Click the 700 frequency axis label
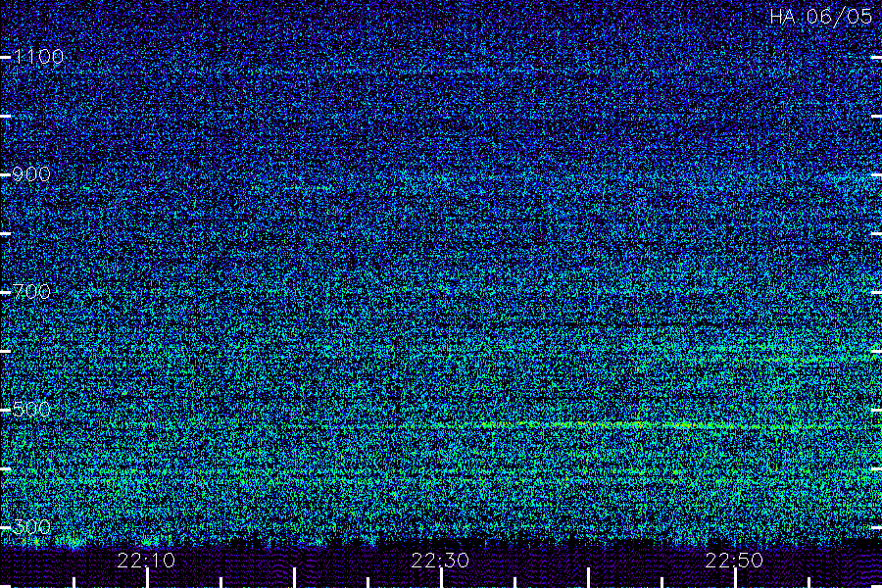 (31, 291)
